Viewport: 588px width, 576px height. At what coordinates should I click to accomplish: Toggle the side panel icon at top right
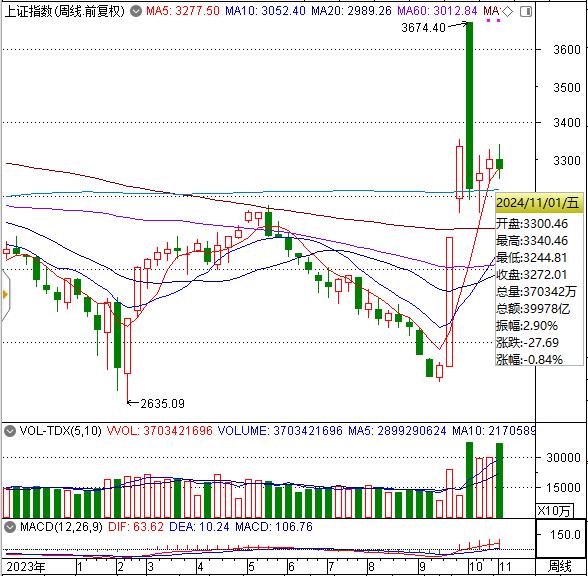(526, 12)
